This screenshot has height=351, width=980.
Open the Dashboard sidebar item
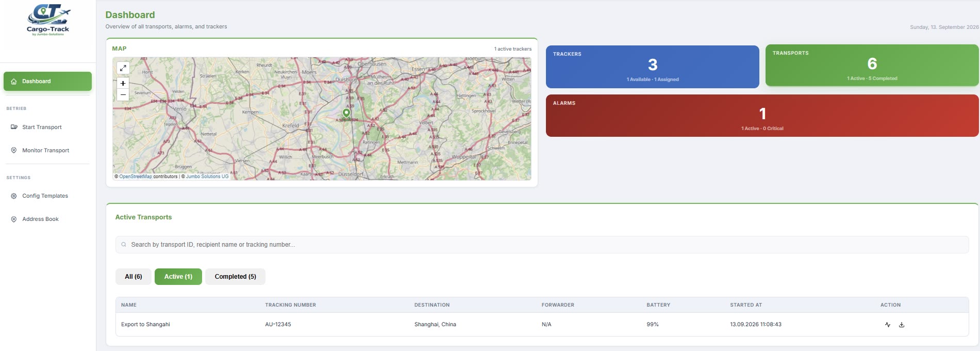(47, 81)
